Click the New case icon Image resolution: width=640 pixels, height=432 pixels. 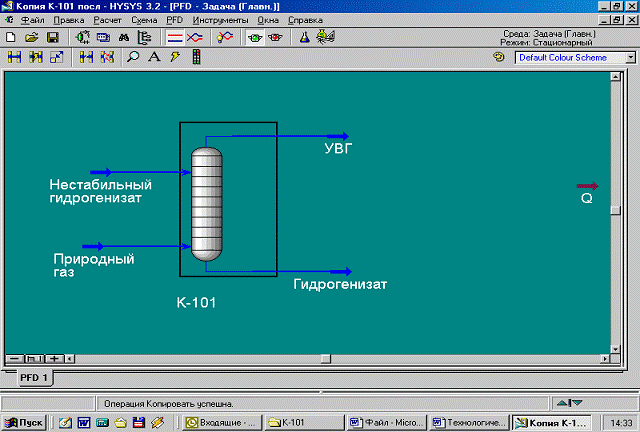11,37
